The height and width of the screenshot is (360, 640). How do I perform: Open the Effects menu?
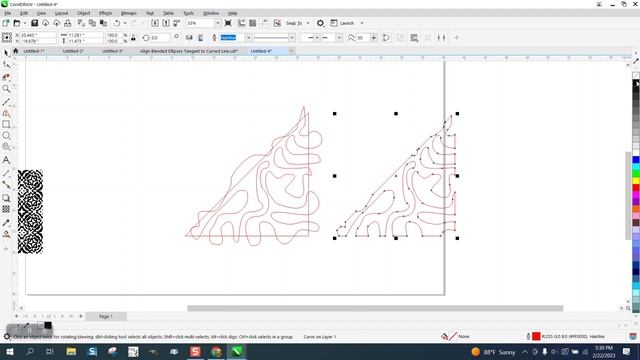pos(105,13)
